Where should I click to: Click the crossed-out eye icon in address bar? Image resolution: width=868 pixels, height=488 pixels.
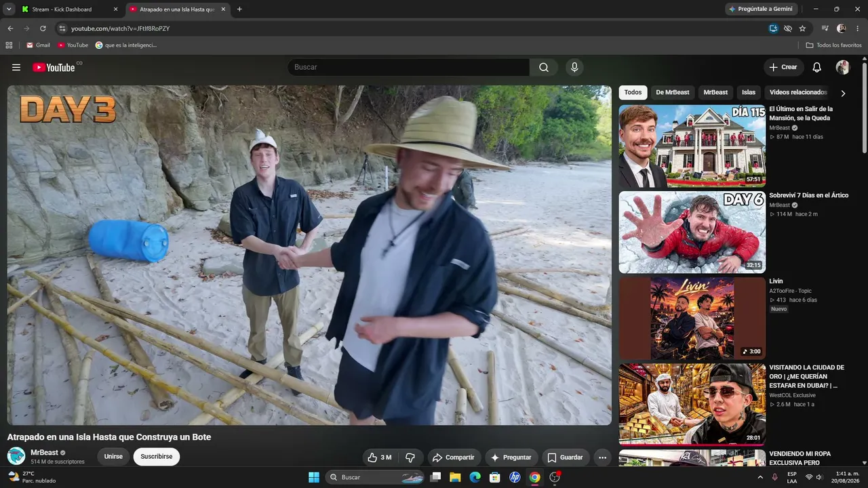(788, 28)
